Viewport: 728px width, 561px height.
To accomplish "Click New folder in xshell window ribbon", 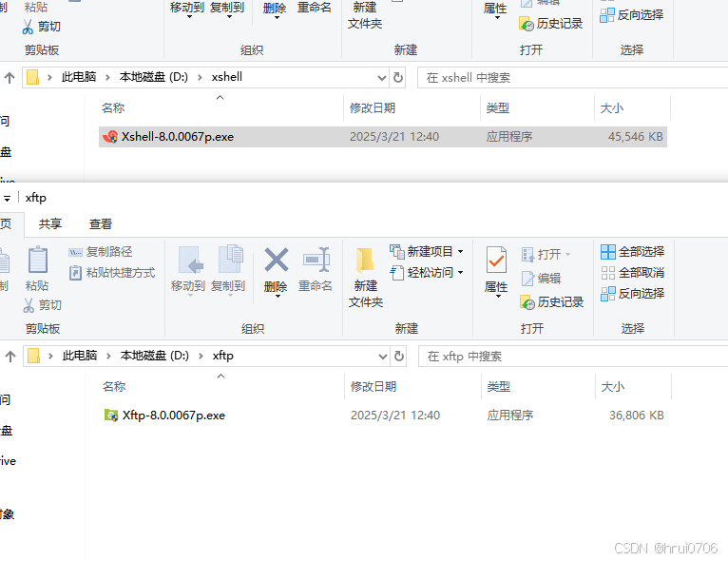I will tap(365, 15).
